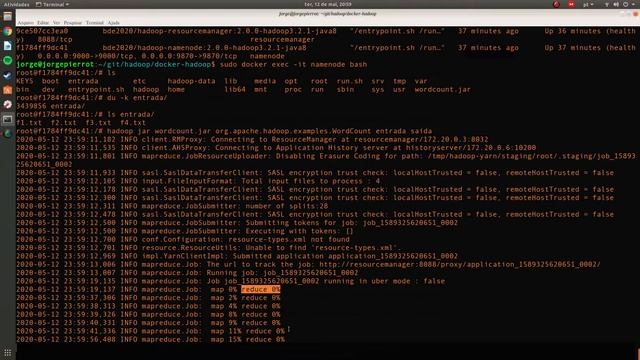Click 'f1.txt' in the entrada listing
This screenshot has width=640, height=360.
(x=29, y=122)
